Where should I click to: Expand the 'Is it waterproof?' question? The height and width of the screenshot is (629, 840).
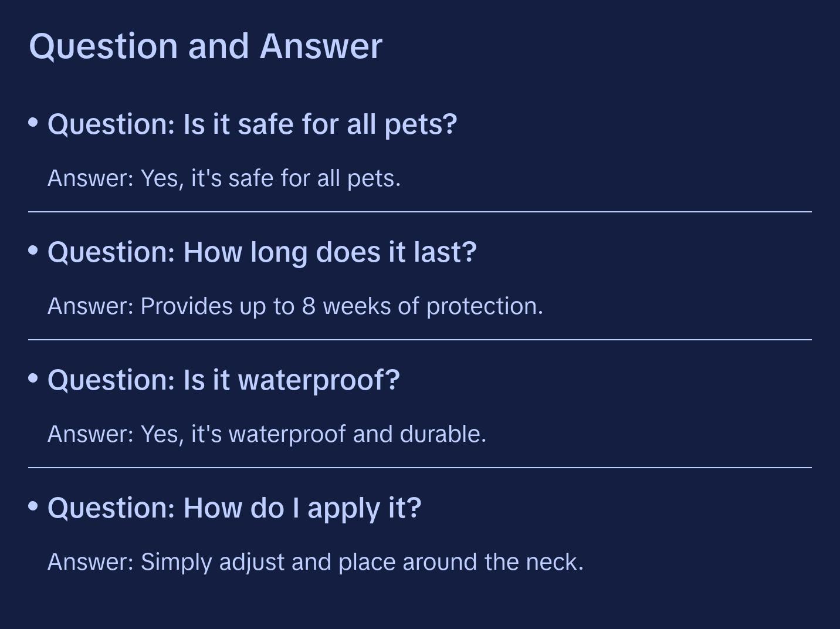(223, 380)
